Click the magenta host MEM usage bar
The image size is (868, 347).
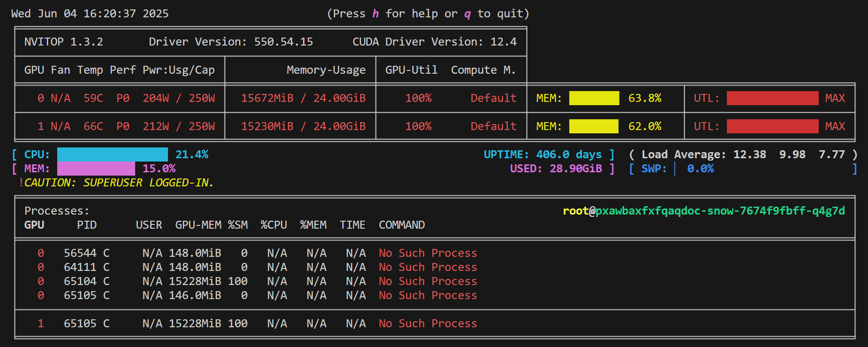[96, 169]
